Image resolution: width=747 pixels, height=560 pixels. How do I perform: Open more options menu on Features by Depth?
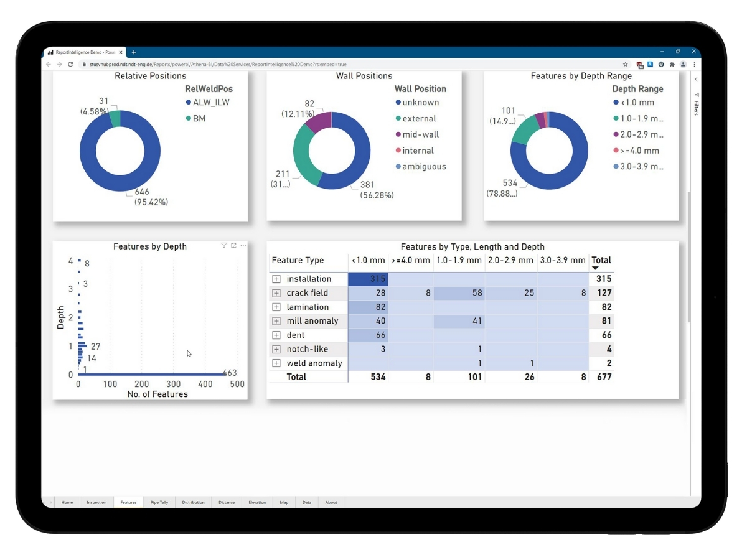tap(244, 245)
